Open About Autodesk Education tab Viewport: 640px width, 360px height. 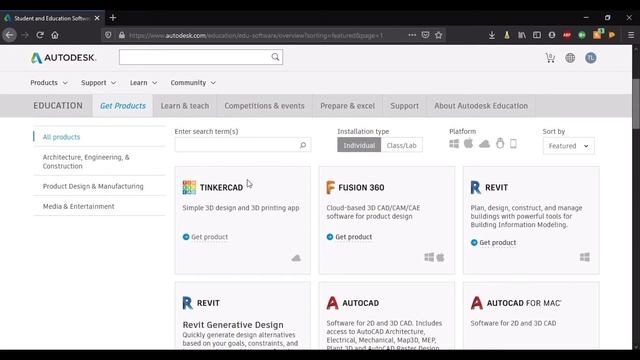481,106
